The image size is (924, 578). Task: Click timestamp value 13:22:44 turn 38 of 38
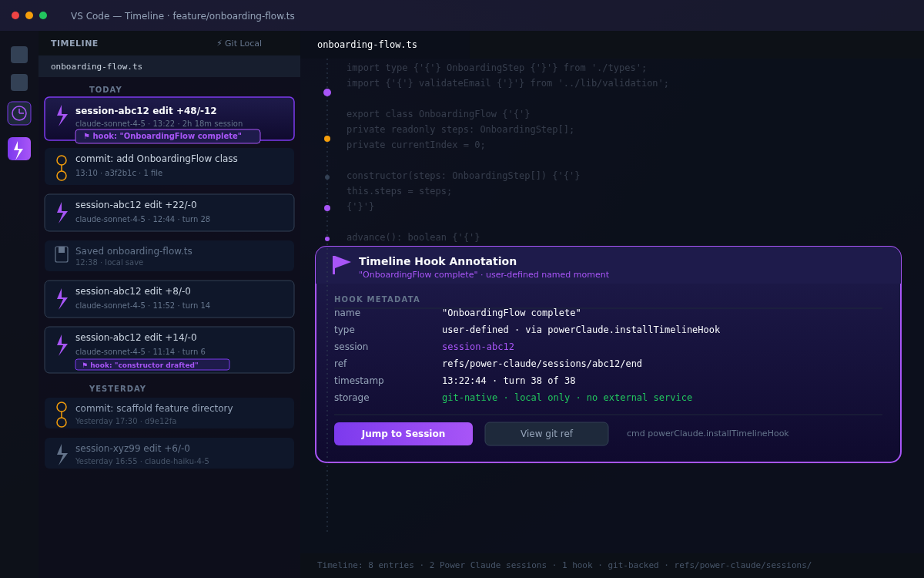(x=508, y=381)
